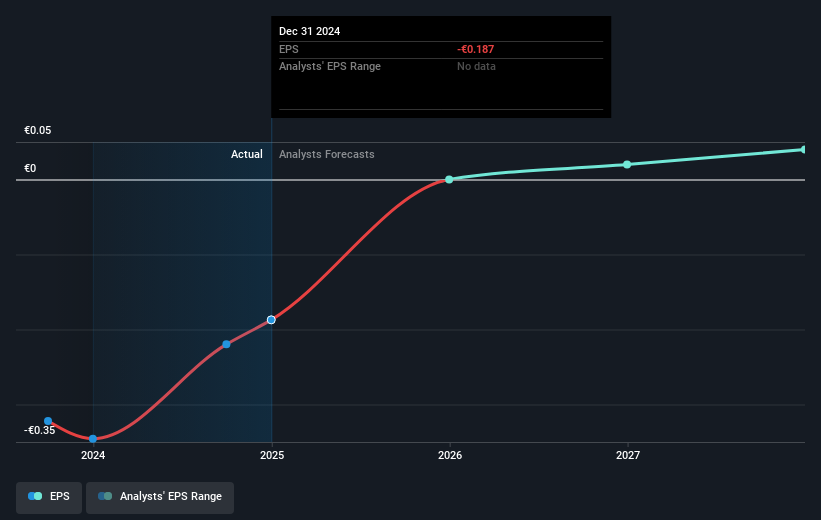
Task: Click the lowest EPS point at 2024
Action: coord(93,439)
